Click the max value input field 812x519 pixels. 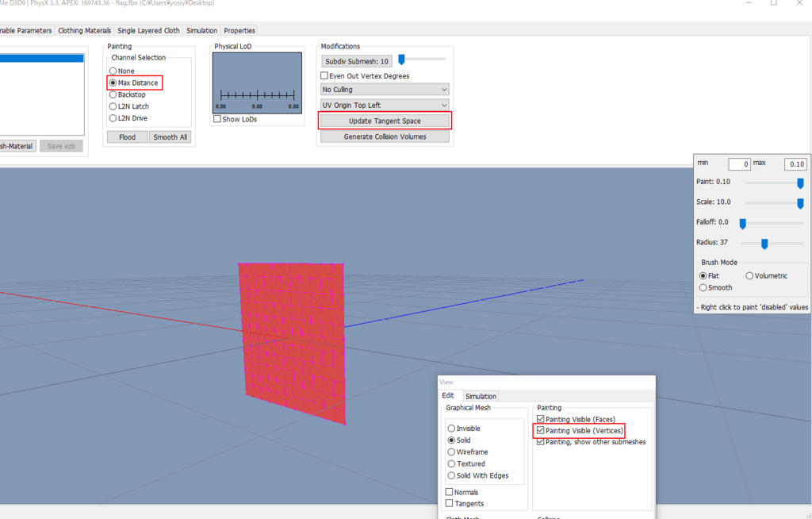[795, 164]
